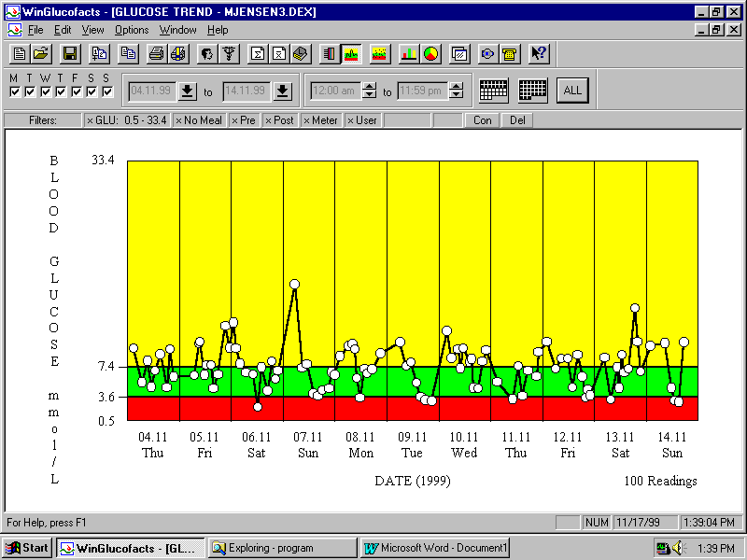Click the sigma statistics icon
Screen dimensions: 747x560
[258, 53]
